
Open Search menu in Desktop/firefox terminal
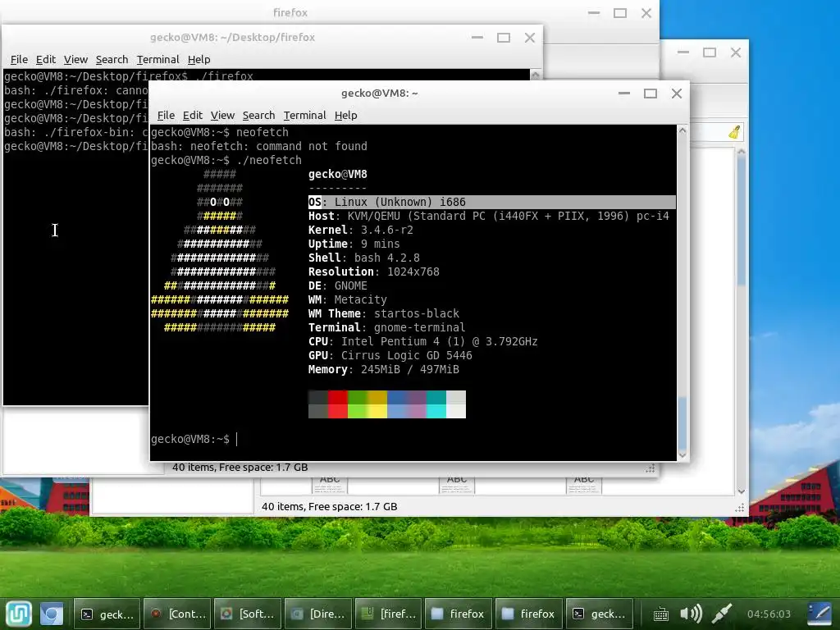[112, 59]
